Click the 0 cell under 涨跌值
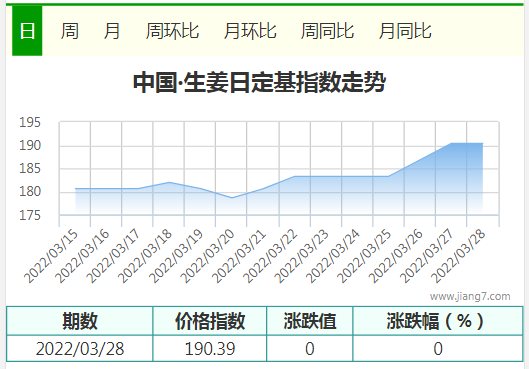 (310, 348)
